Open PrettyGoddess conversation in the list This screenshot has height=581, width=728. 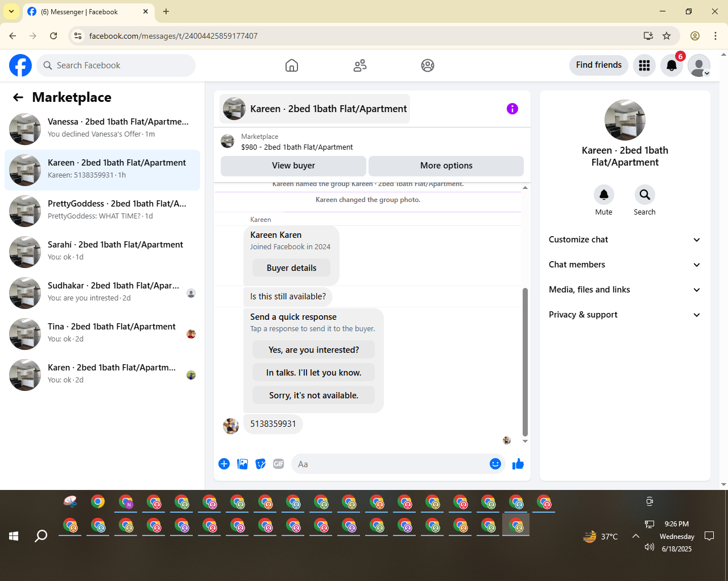(x=102, y=211)
